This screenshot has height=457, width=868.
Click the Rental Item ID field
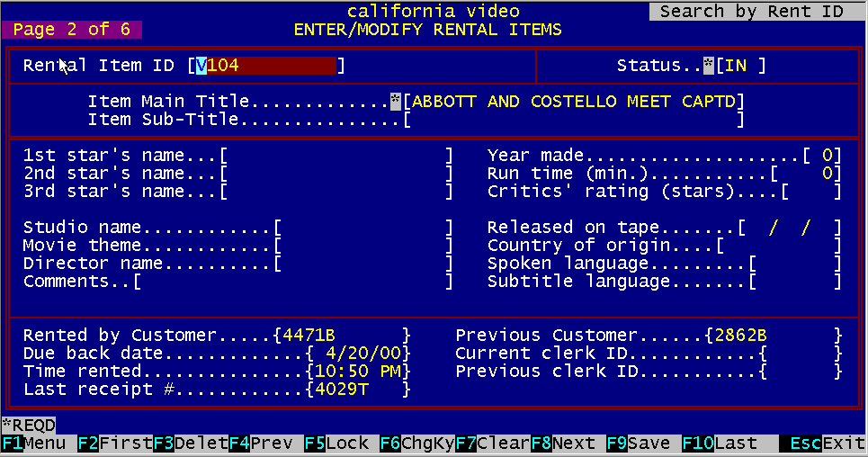[x=266, y=66]
